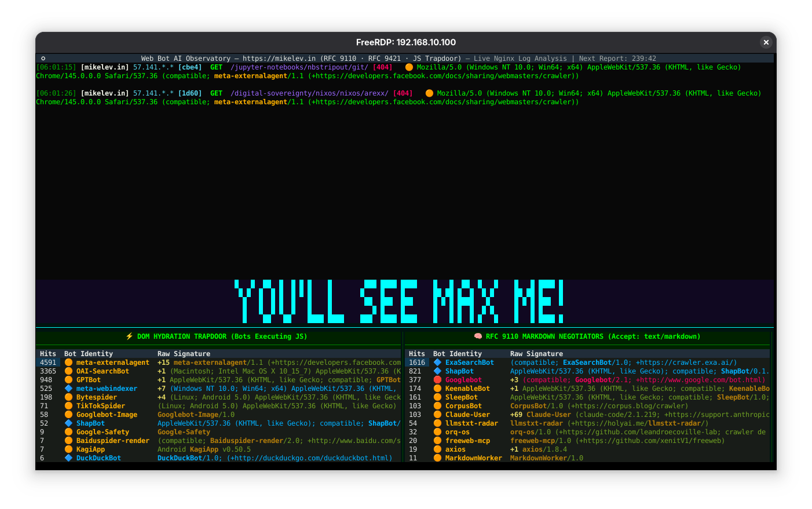Click "Raw Signature" header in the Trapdoor table
This screenshot has width=812, height=509.
[x=184, y=354]
